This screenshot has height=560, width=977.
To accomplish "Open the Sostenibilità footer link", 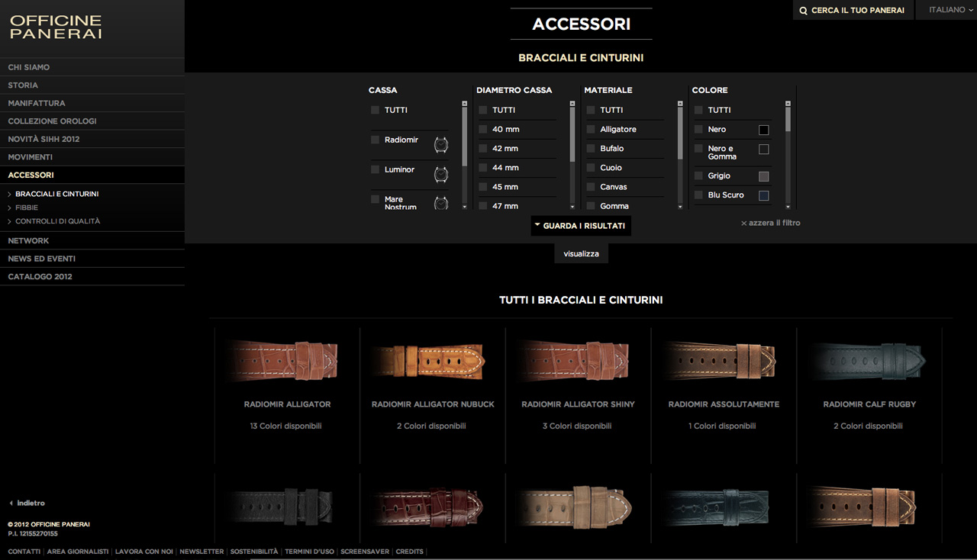I will [x=254, y=552].
